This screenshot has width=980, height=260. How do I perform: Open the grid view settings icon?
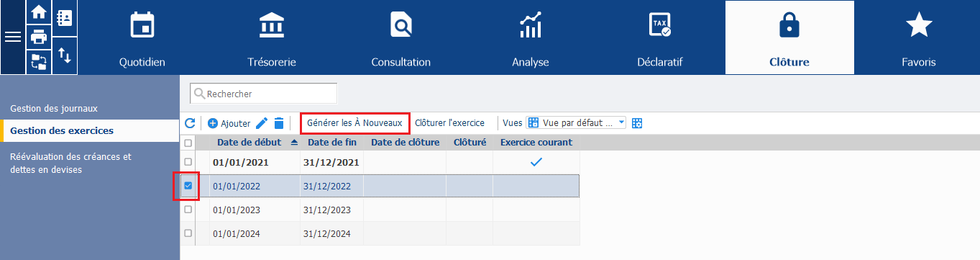point(637,123)
